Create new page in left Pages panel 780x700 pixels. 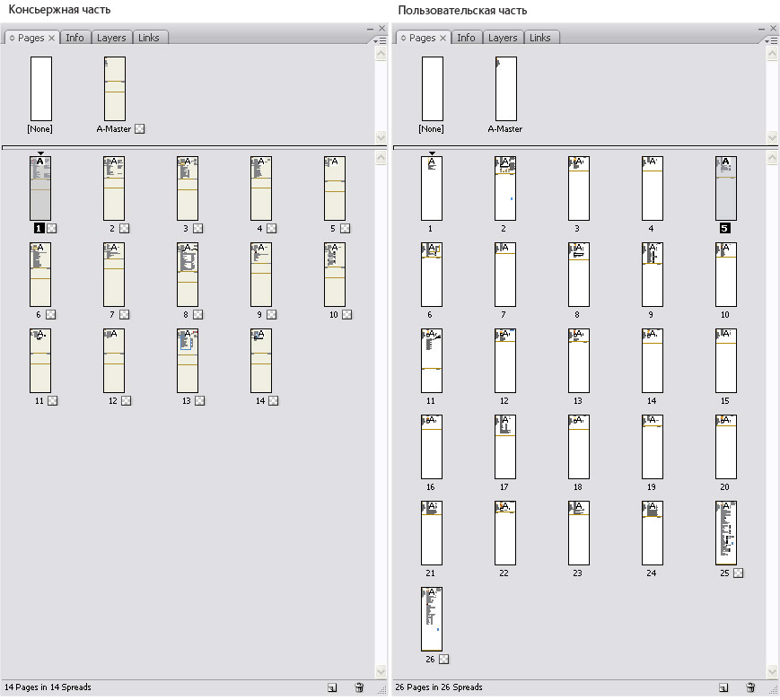click(x=332, y=687)
